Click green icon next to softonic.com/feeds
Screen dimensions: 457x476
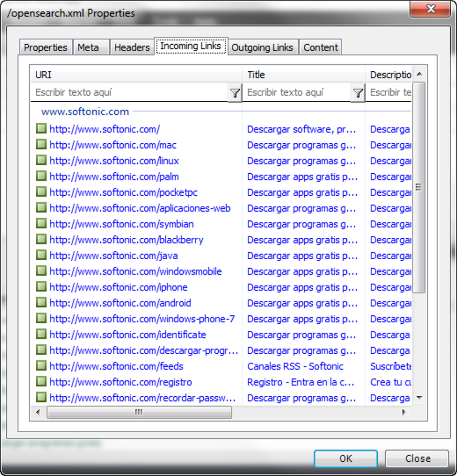(x=41, y=365)
